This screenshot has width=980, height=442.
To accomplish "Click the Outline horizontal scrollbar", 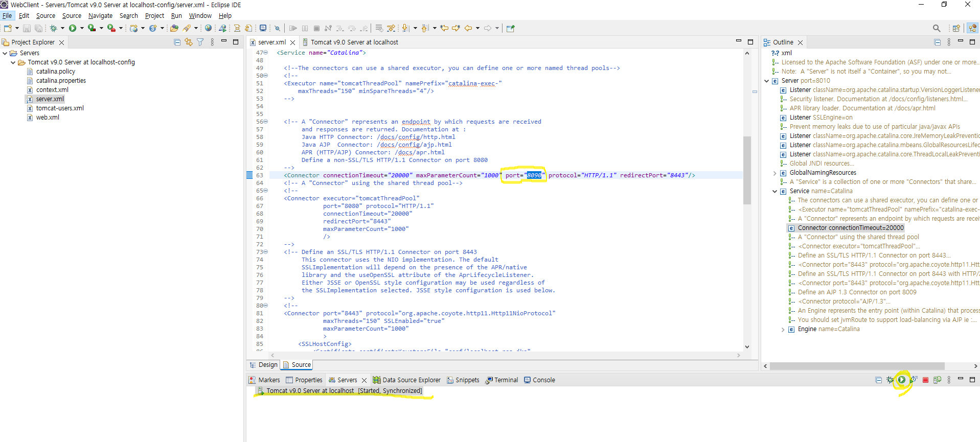I will point(857,366).
